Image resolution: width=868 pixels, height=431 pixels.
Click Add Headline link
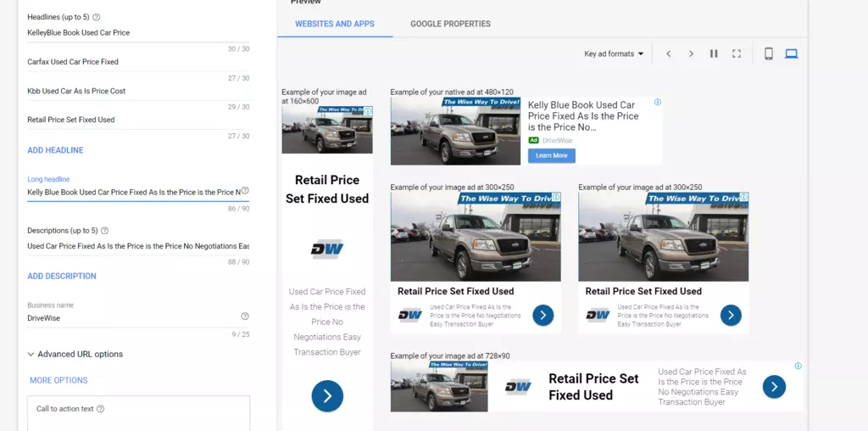pos(55,150)
